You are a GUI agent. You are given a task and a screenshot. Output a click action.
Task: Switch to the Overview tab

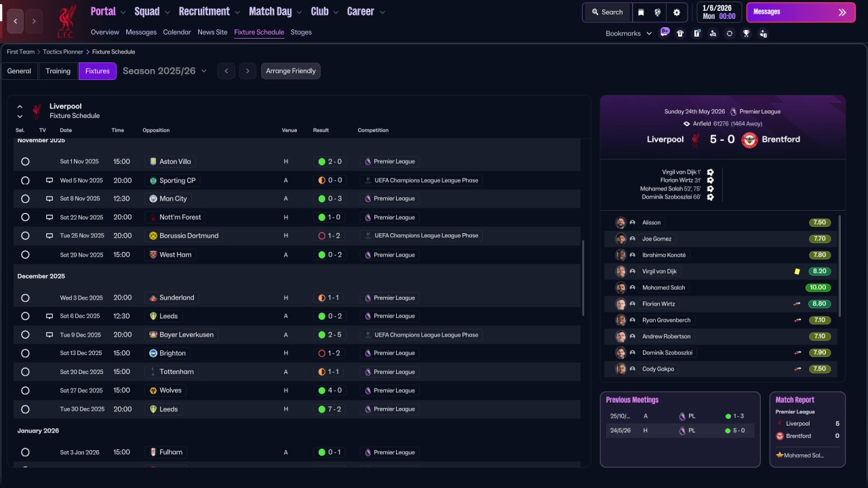[104, 32]
